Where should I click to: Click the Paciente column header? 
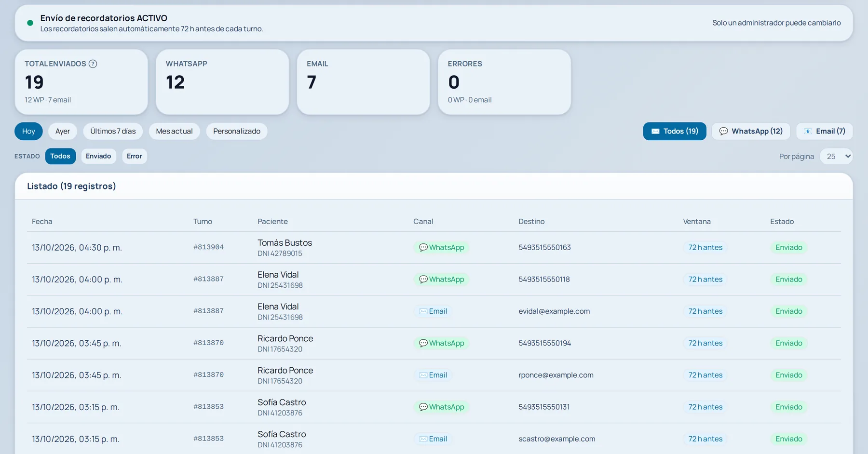pos(272,222)
